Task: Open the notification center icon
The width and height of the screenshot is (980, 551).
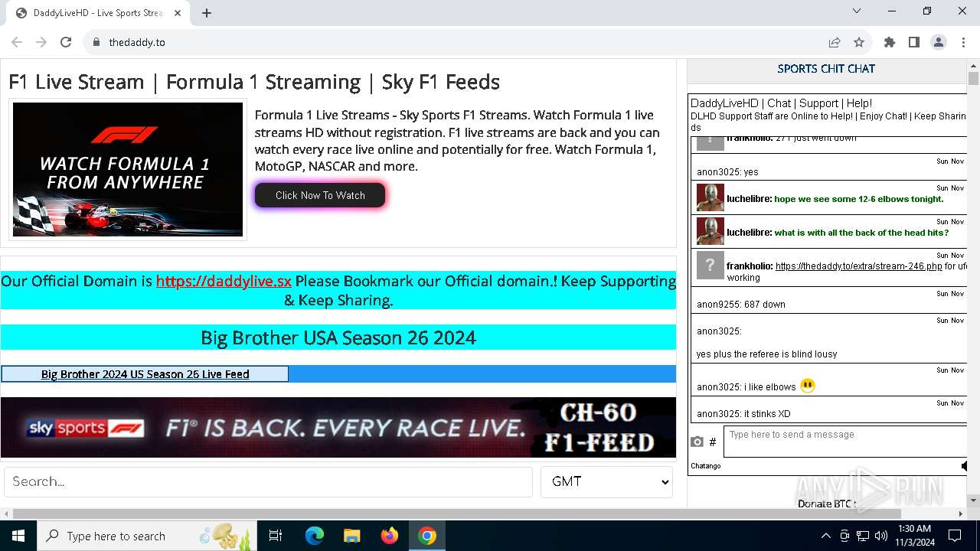Action: (x=955, y=536)
